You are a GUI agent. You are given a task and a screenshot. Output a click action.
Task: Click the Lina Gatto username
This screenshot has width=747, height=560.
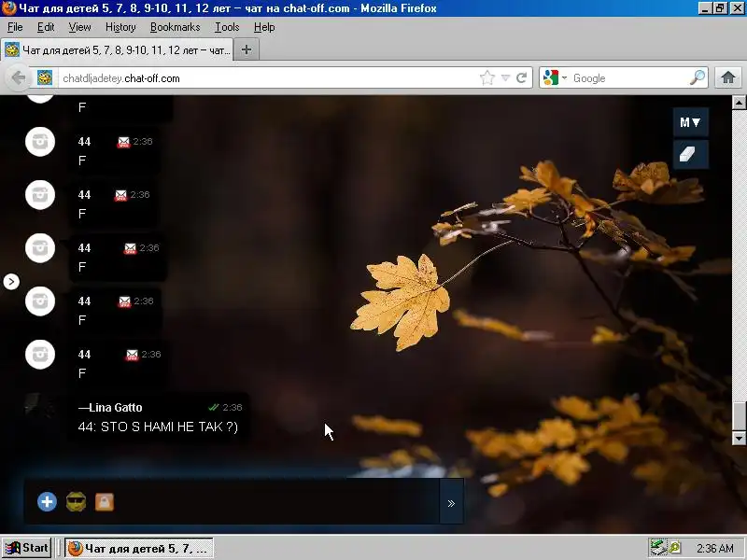click(110, 408)
